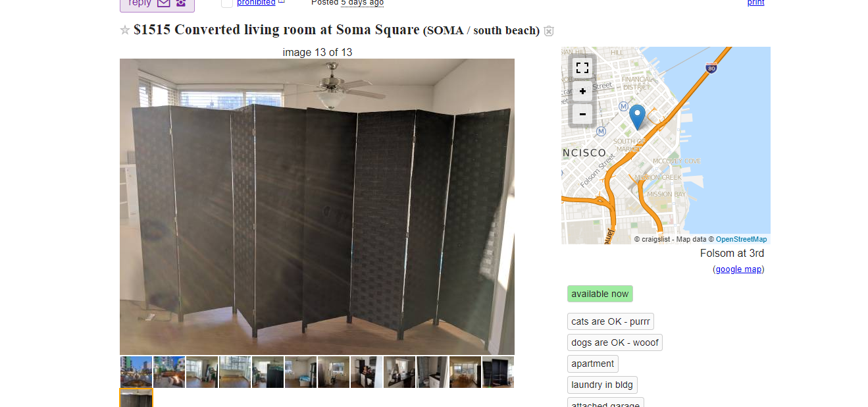This screenshot has width=868, height=407.
Task: Select the highlighted thirteenth thumbnail
Action: point(136,398)
